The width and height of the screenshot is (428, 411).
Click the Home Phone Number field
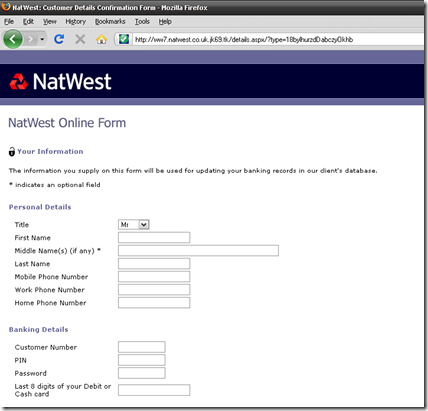click(x=154, y=303)
